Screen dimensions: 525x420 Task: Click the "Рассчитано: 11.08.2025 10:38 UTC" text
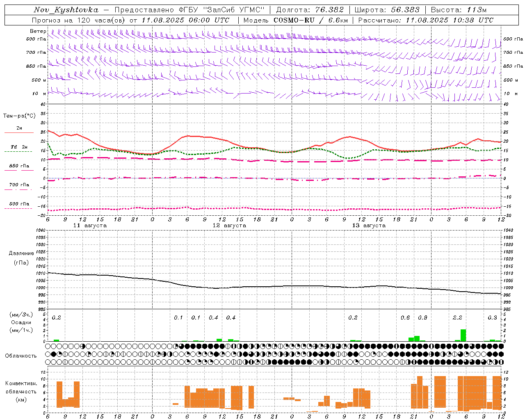pyautogui.click(x=426, y=20)
